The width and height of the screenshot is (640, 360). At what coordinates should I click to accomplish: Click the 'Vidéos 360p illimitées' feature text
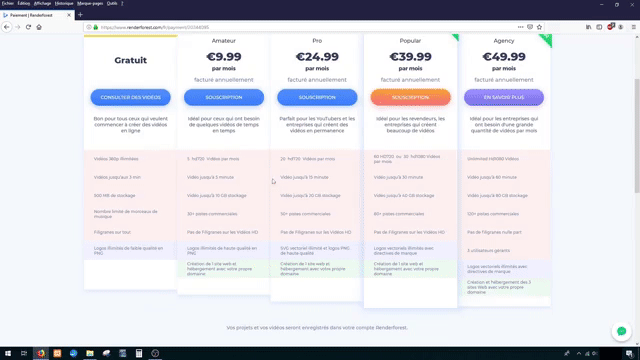tap(116, 159)
